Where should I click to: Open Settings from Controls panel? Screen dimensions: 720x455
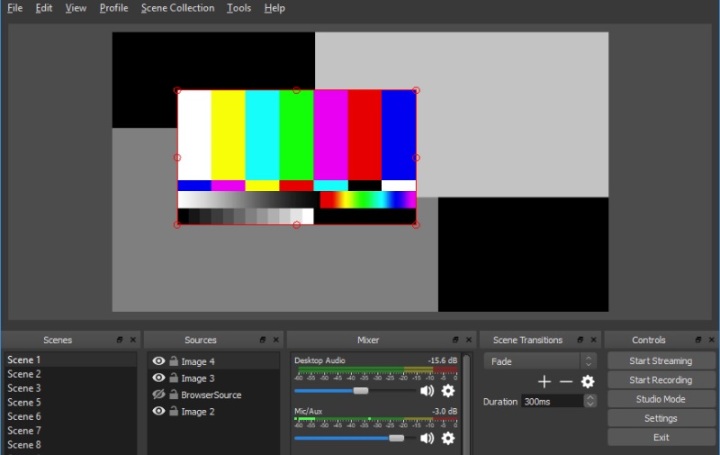coord(661,418)
